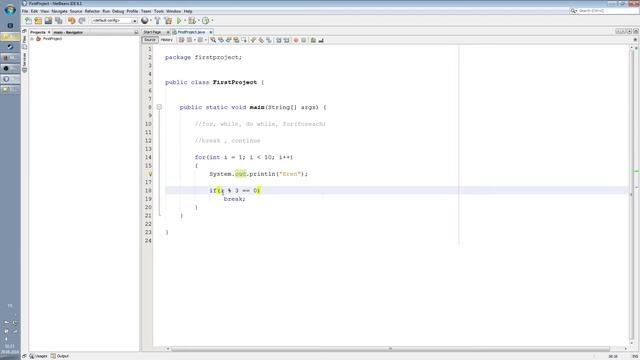Expand the FirstProject tree node

pos(32,39)
